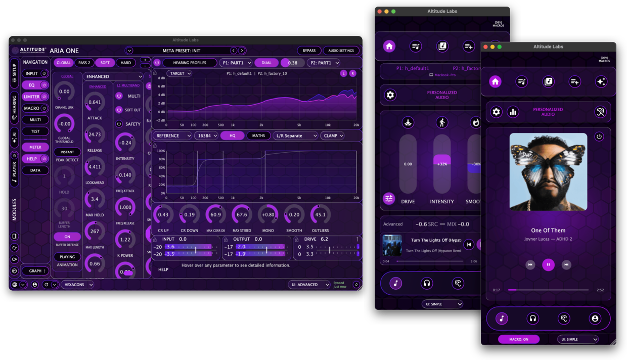Open UI: SIMPLE dropdown in front window
The image size is (627, 364).
[x=578, y=339]
